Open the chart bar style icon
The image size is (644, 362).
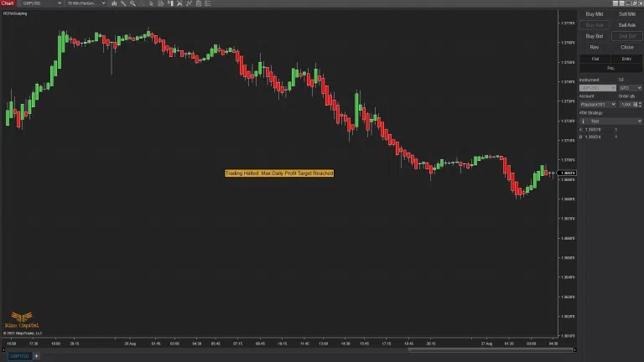click(x=114, y=3)
